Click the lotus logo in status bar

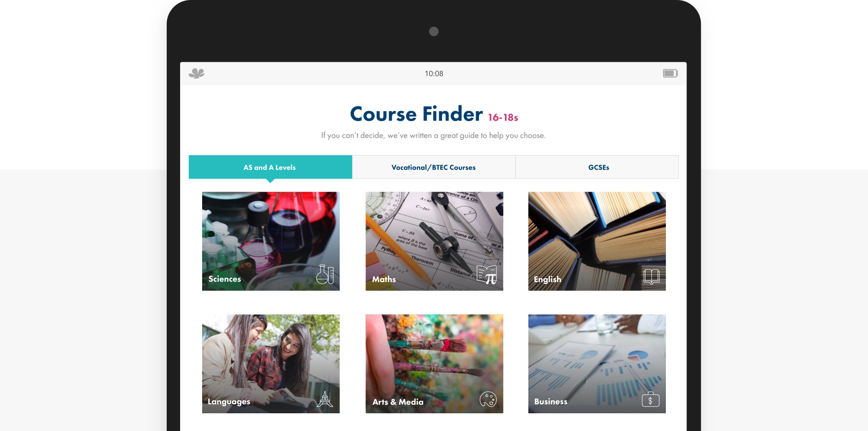pyautogui.click(x=196, y=73)
